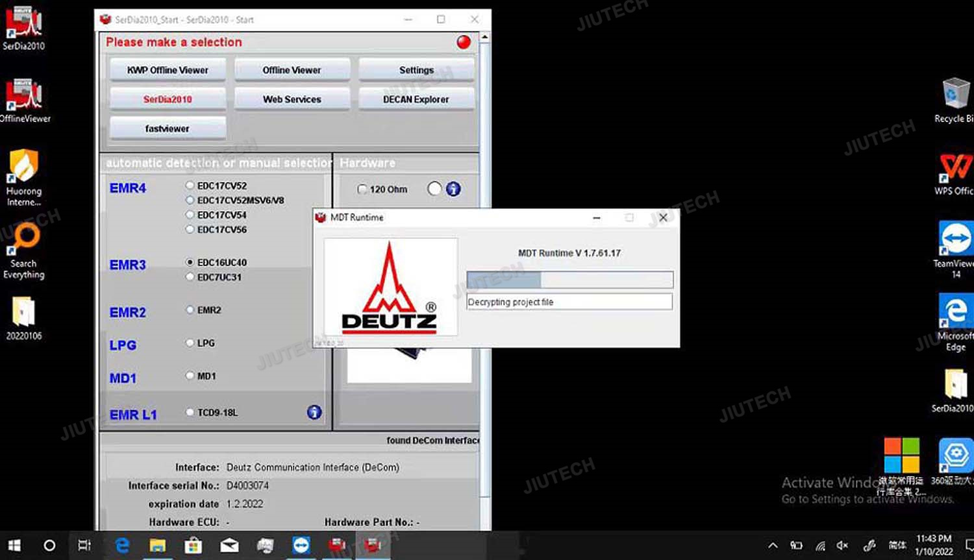Click the 'EMR4' group label
Image resolution: width=974 pixels, height=560 pixels.
(x=128, y=188)
